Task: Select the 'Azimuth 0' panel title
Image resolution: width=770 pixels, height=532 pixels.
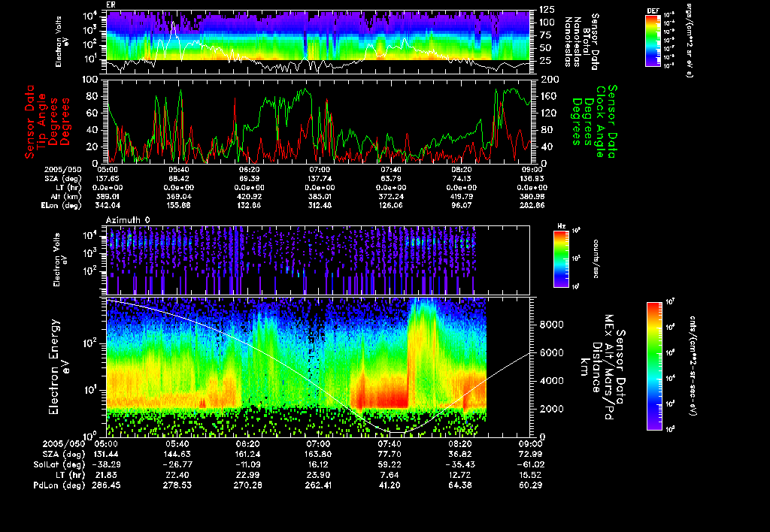Action: point(128,220)
